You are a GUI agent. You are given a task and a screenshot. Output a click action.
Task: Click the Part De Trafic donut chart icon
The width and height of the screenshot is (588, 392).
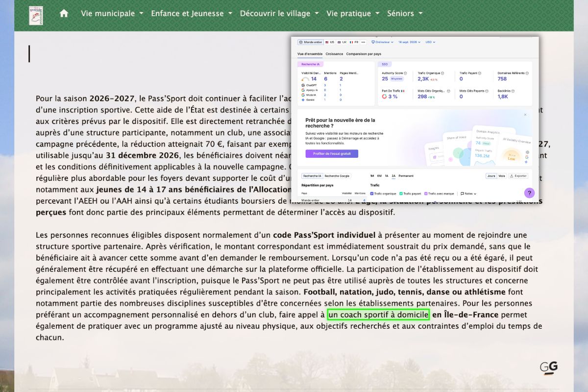click(x=385, y=97)
